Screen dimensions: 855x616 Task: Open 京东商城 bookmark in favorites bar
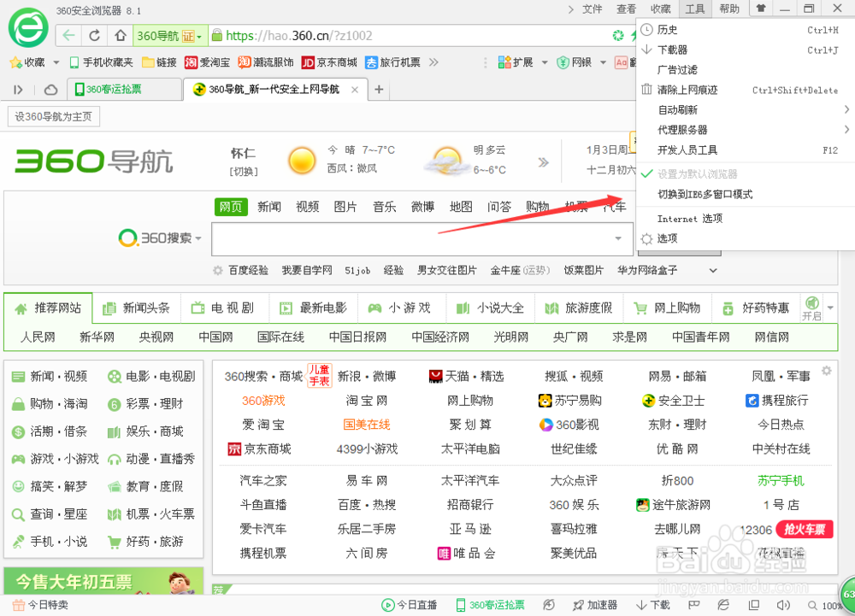point(329,62)
